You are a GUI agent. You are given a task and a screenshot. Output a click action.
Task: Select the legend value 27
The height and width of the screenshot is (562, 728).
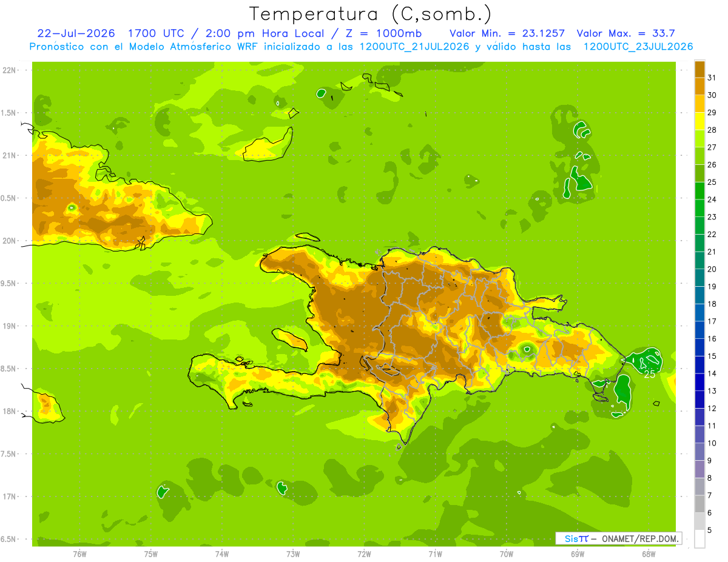click(712, 147)
